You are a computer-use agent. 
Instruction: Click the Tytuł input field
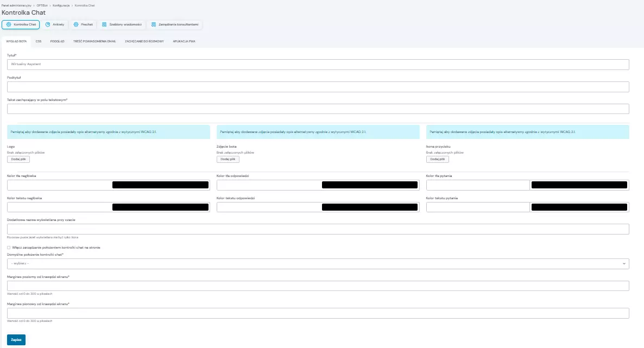click(318, 65)
